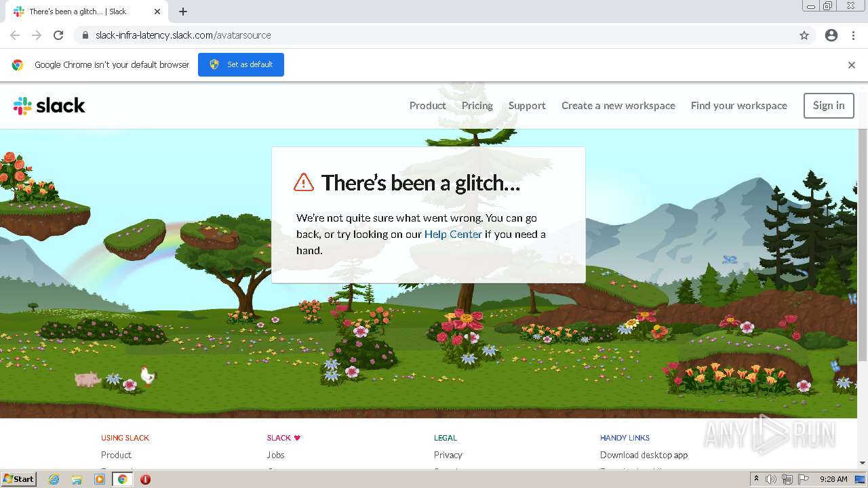Open the Chrome three-dot menu
868x488 pixels.
[853, 35]
